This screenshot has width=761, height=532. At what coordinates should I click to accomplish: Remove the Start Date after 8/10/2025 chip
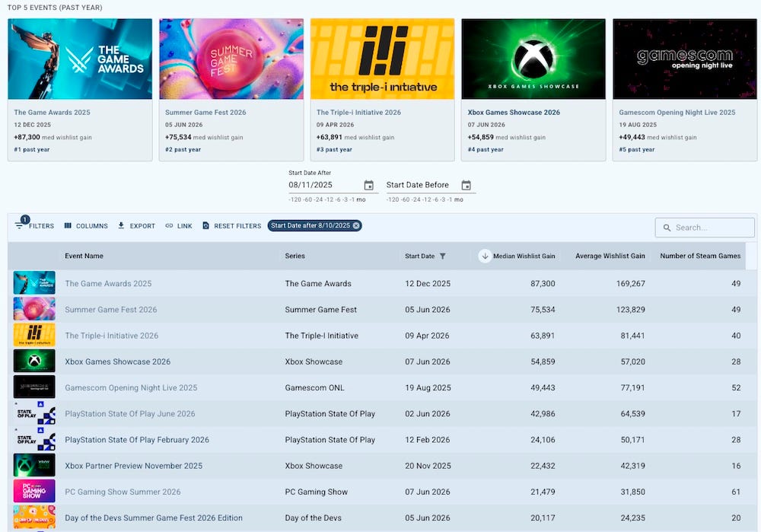pos(356,226)
